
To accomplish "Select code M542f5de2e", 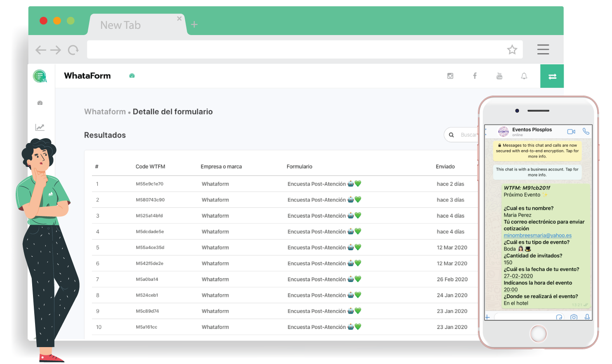I will click(150, 263).
